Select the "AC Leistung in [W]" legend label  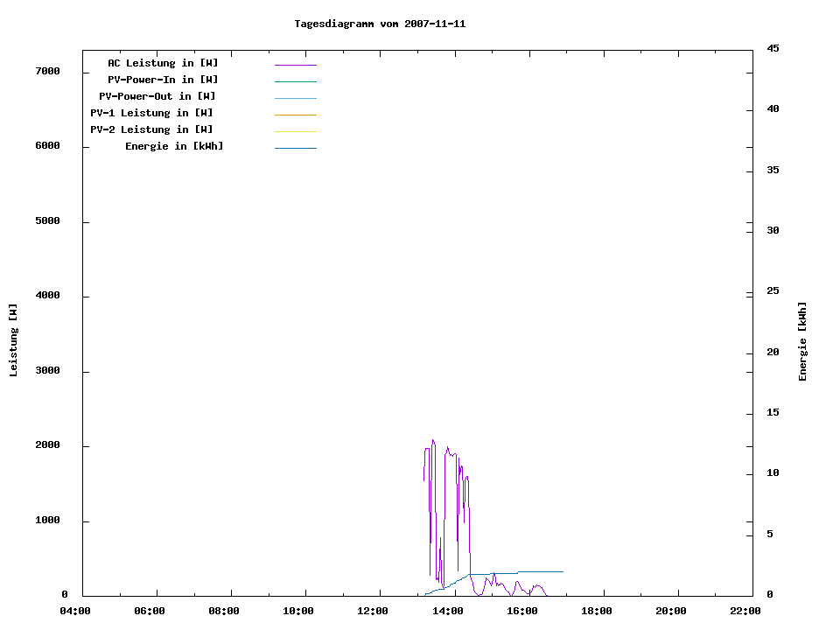click(163, 63)
